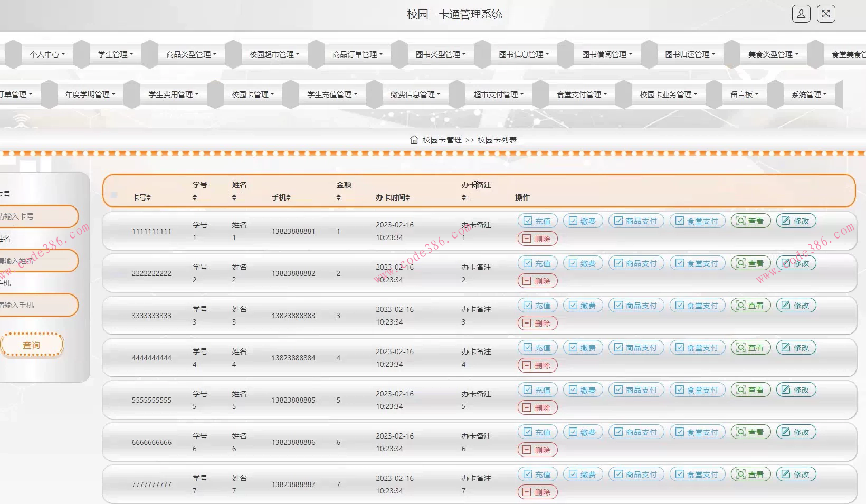
Task: Click 修改 for card 2222222222
Action: [x=796, y=263]
